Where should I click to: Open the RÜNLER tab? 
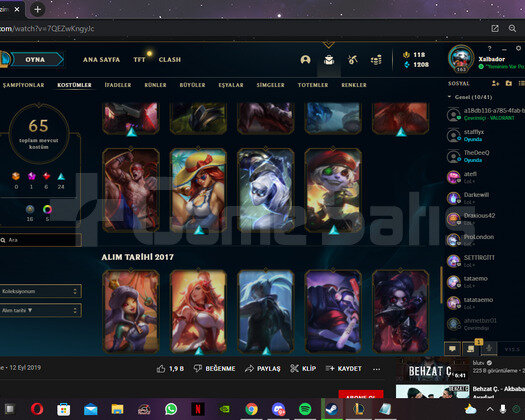[155, 85]
